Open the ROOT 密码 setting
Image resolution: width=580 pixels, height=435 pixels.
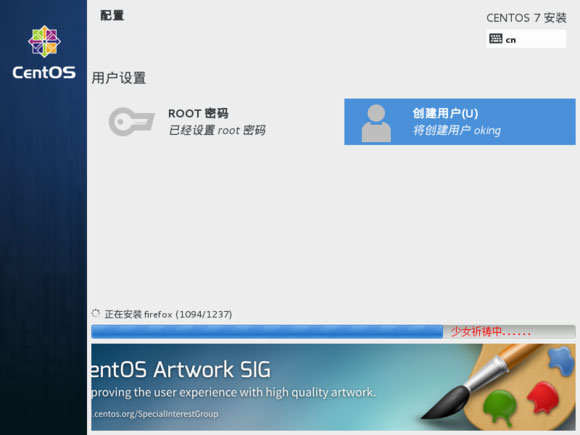(x=187, y=121)
